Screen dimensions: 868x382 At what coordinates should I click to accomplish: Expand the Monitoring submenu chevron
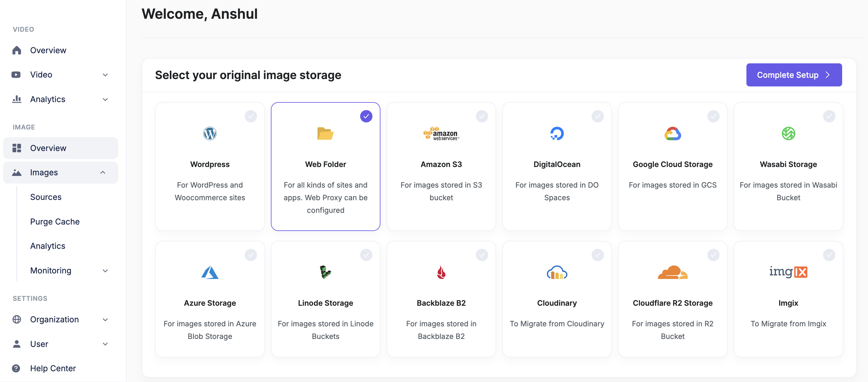[105, 271]
